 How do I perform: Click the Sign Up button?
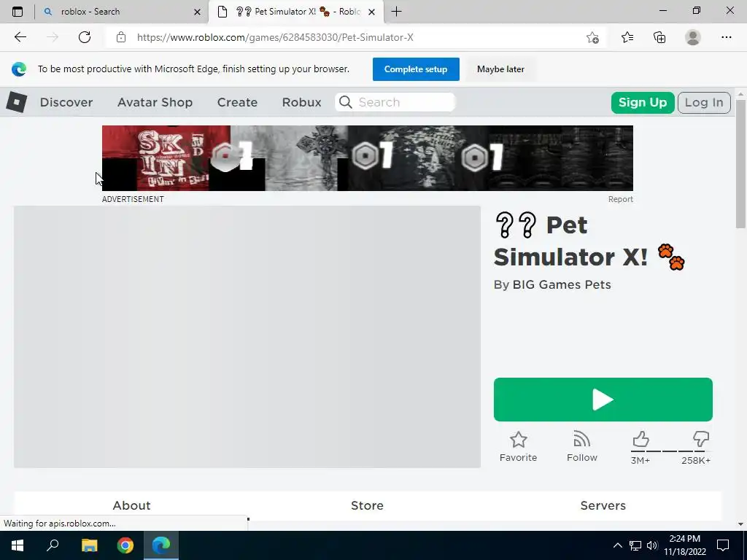click(x=643, y=102)
